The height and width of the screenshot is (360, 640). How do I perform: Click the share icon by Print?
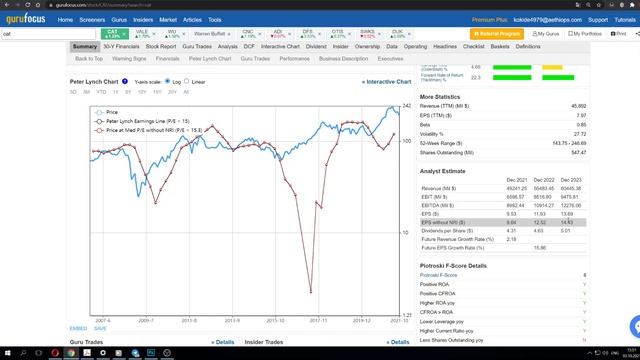point(638,34)
